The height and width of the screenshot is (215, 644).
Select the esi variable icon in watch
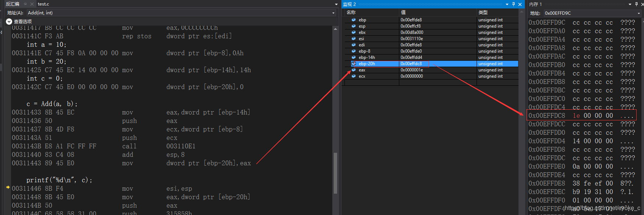point(354,39)
